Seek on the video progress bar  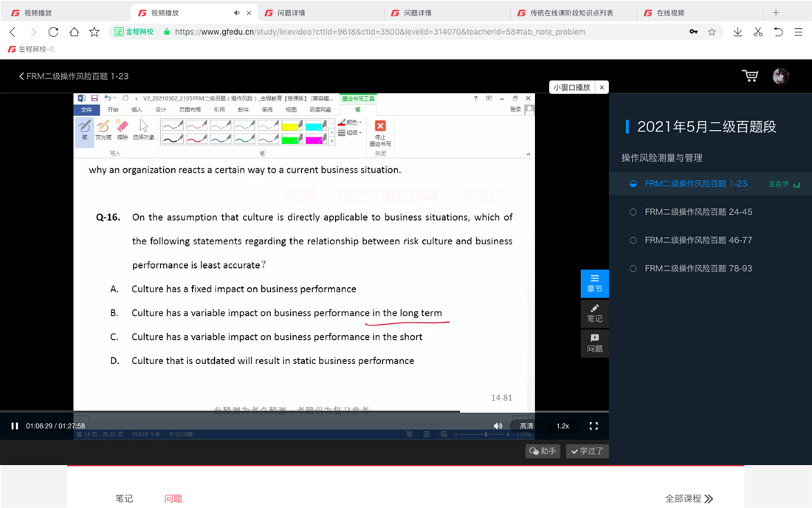point(304,412)
